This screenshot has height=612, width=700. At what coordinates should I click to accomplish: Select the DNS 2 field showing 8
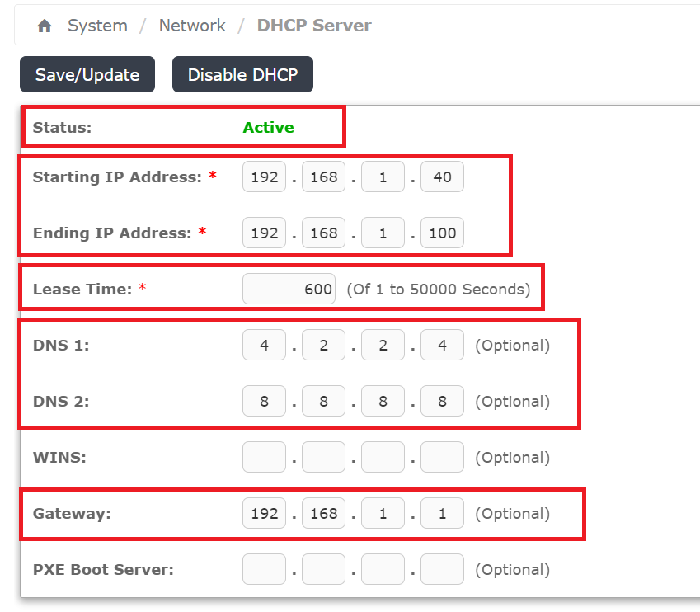click(x=264, y=401)
